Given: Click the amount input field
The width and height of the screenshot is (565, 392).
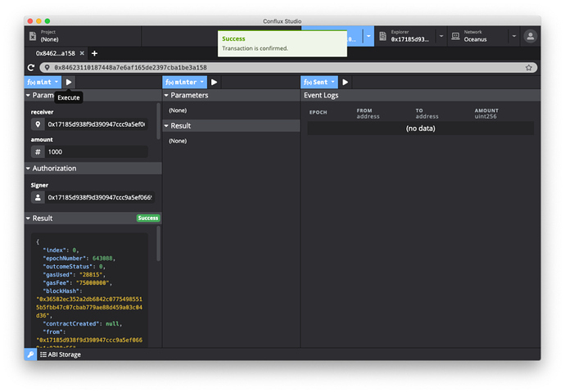Looking at the screenshot, I should pyautogui.click(x=97, y=152).
